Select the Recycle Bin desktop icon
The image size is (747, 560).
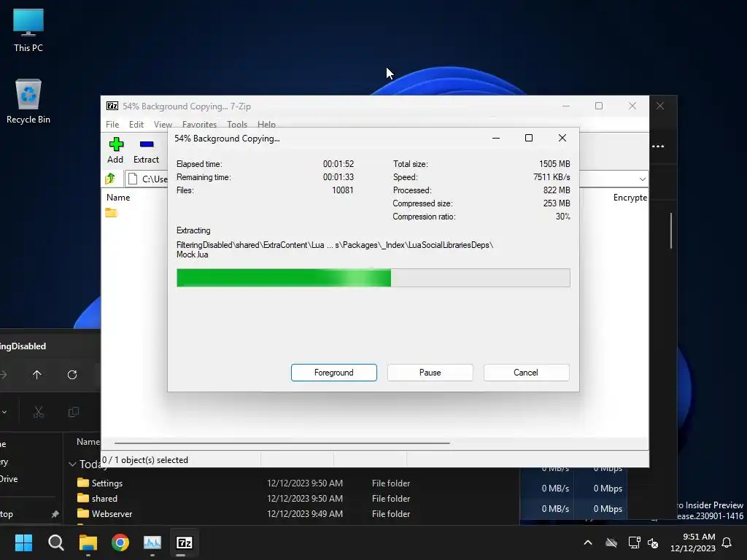click(28, 101)
